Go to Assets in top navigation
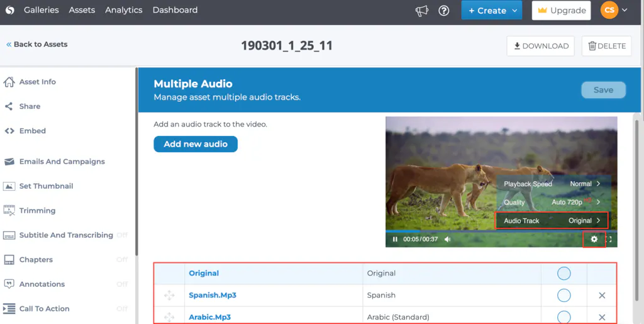 click(82, 10)
